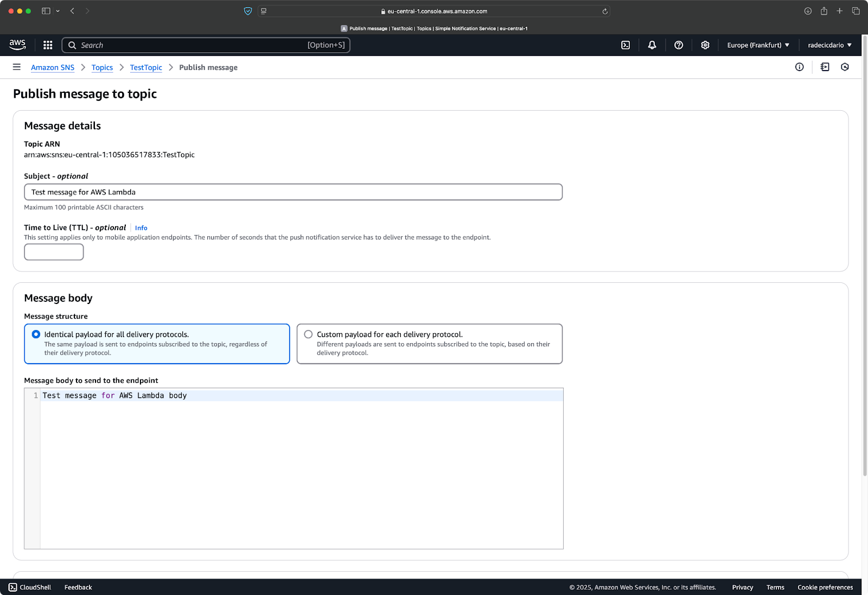
Task: Open the TestTopic breadcrumb link
Action: coord(146,67)
